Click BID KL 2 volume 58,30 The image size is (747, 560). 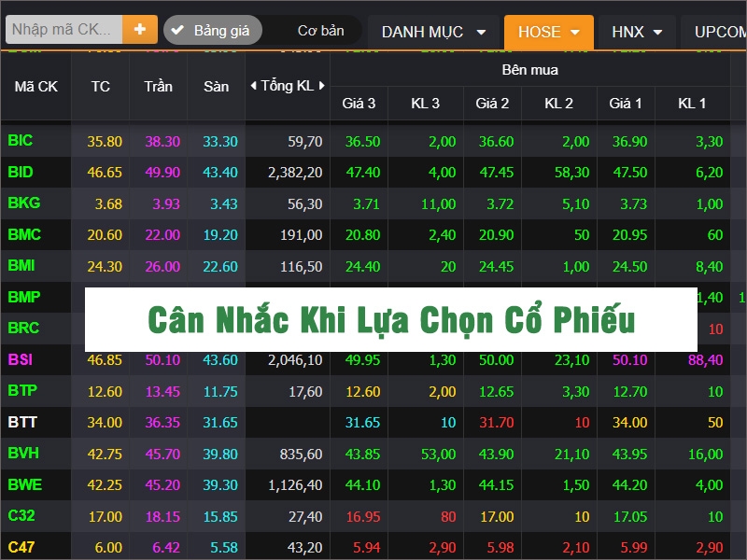click(x=572, y=173)
